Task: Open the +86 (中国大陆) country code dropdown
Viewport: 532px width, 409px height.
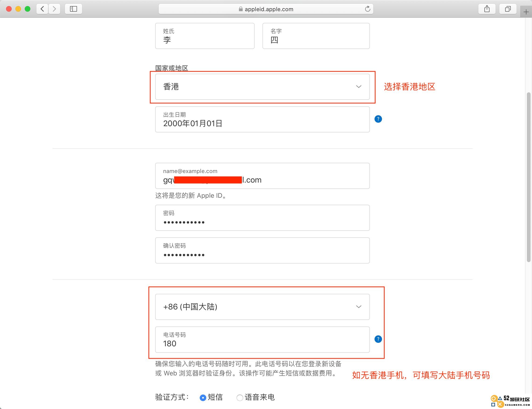Action: [262, 307]
